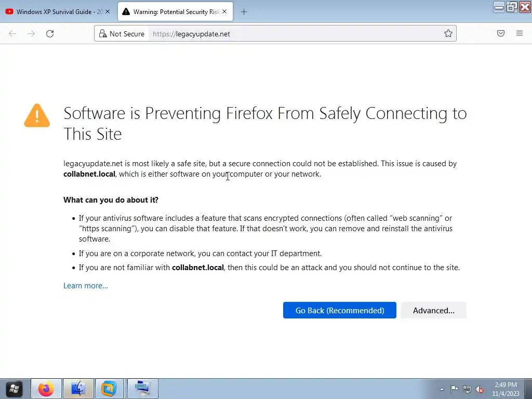Image resolution: width=532 pixels, height=399 pixels.
Task: Click the VirtualBox-style cube taskbar icon
Action: pyautogui.click(x=109, y=389)
